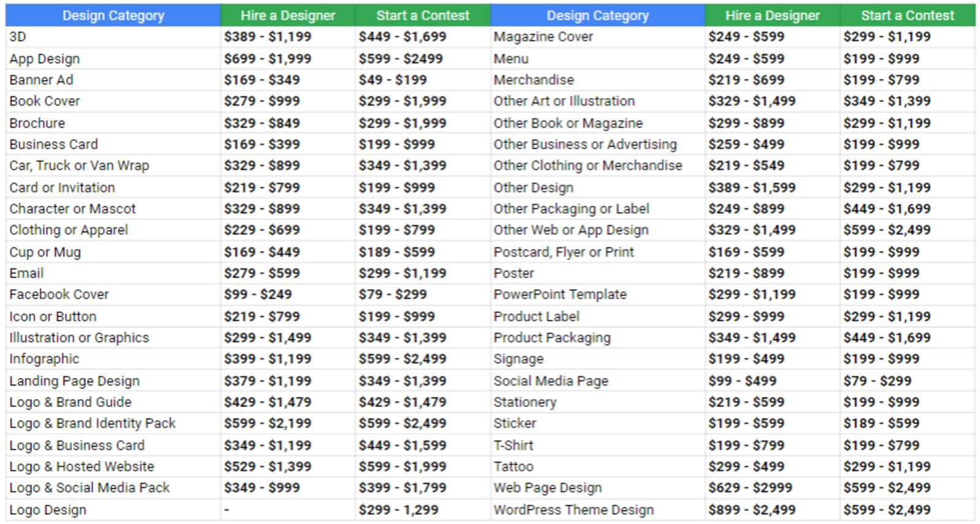Screen dimensions: 980x524
Task: Click the '$259 - $499' price cell
Action: (x=772, y=144)
